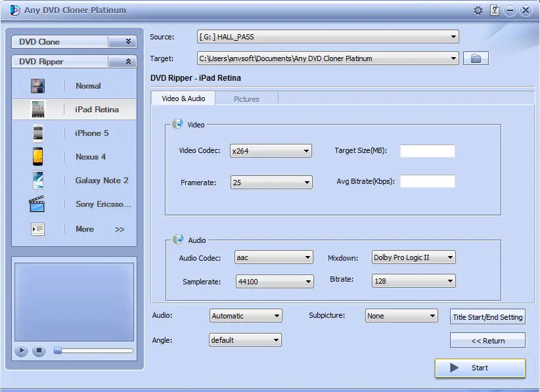This screenshot has height=392, width=540.
Task: Click the preview seek slider handle
Action: 58,351
